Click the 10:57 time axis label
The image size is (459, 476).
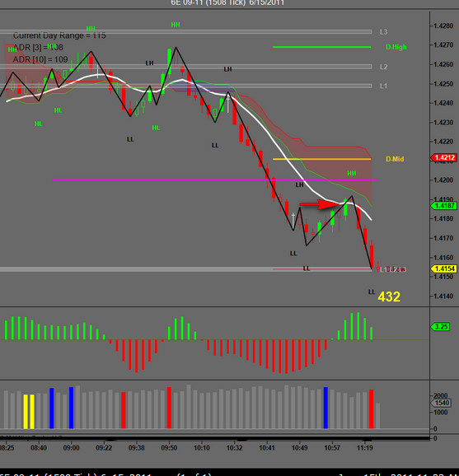[x=332, y=448]
